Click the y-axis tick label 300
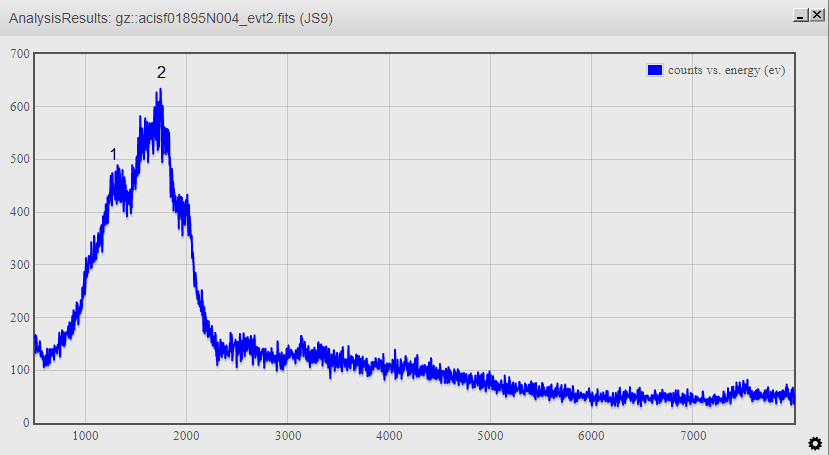 click(19, 265)
